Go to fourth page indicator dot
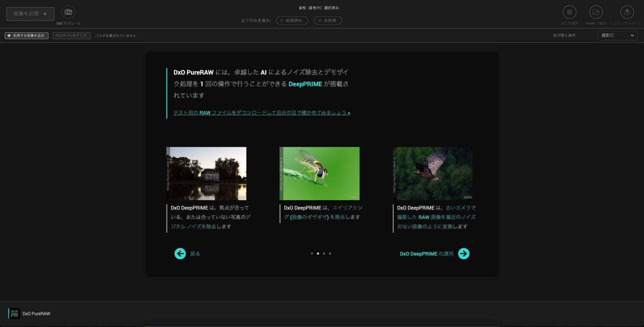 [x=330, y=253]
